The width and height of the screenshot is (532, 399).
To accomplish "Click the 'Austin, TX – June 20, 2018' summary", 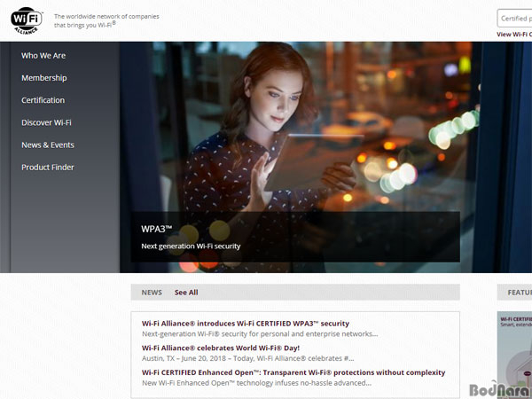I will [x=248, y=358].
